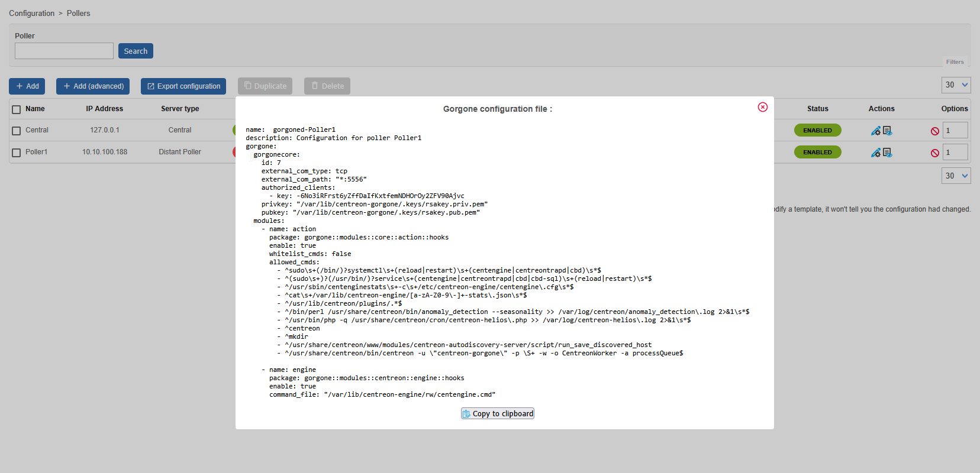Click the '- name: engine' module line

click(x=289, y=370)
